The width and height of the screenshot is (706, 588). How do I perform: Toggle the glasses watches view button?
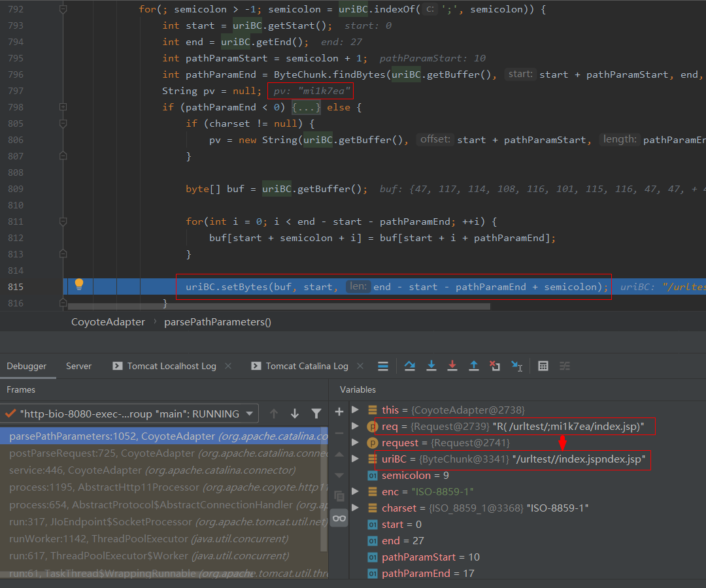coord(339,518)
